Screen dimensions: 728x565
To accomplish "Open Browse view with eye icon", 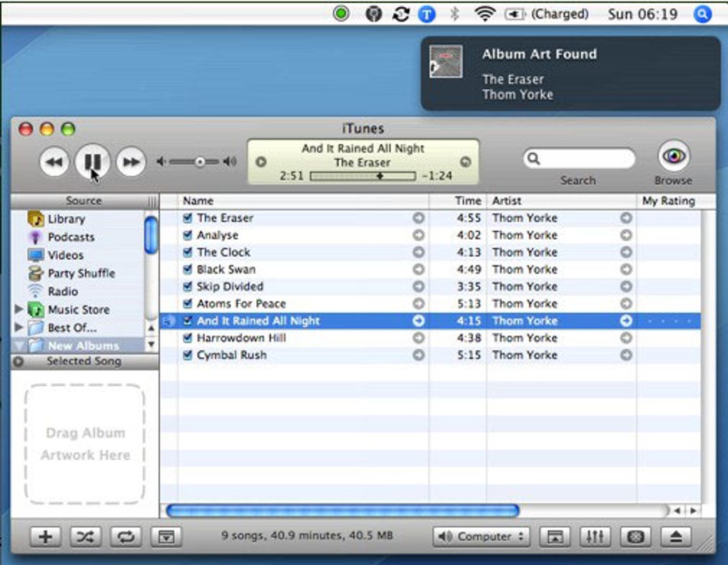I will 674,156.
